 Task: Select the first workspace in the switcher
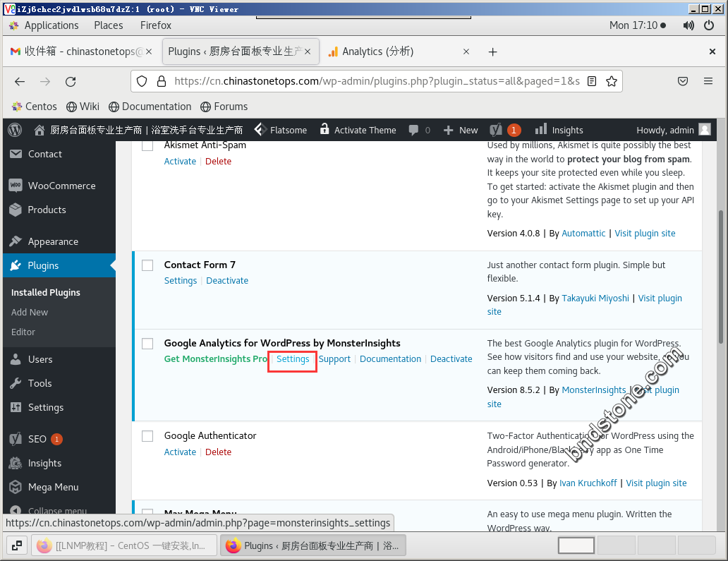coord(576,545)
